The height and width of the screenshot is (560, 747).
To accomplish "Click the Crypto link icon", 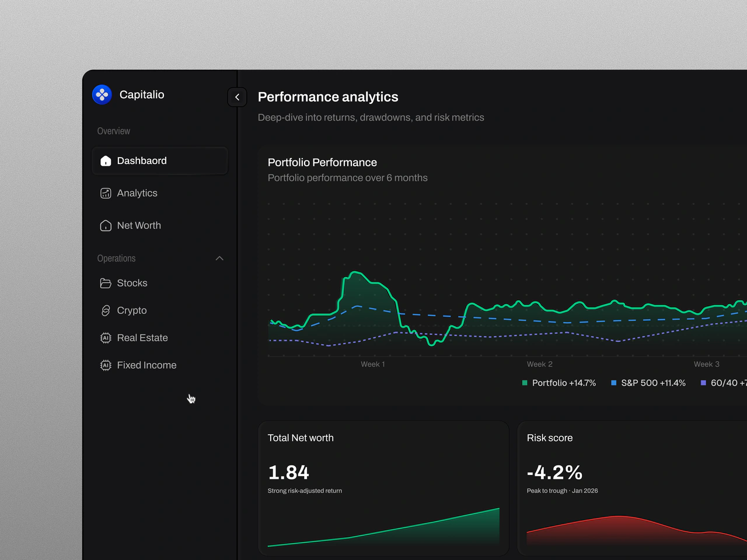I will pyautogui.click(x=106, y=310).
